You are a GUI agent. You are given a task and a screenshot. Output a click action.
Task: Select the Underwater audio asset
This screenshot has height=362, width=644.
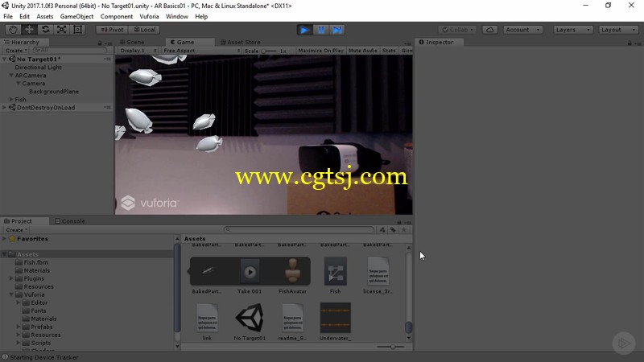point(335,322)
